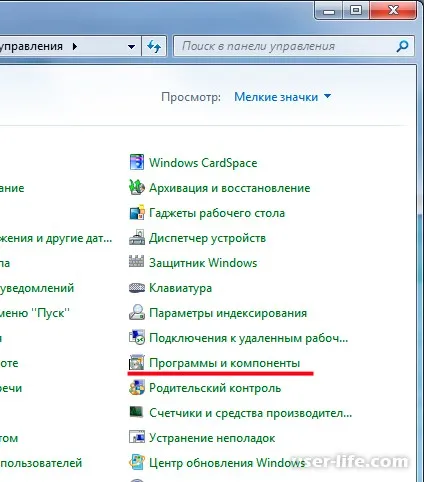Click the performance counters (Счетчики) icon
Viewport: 424px width, 482px height.
click(137, 412)
